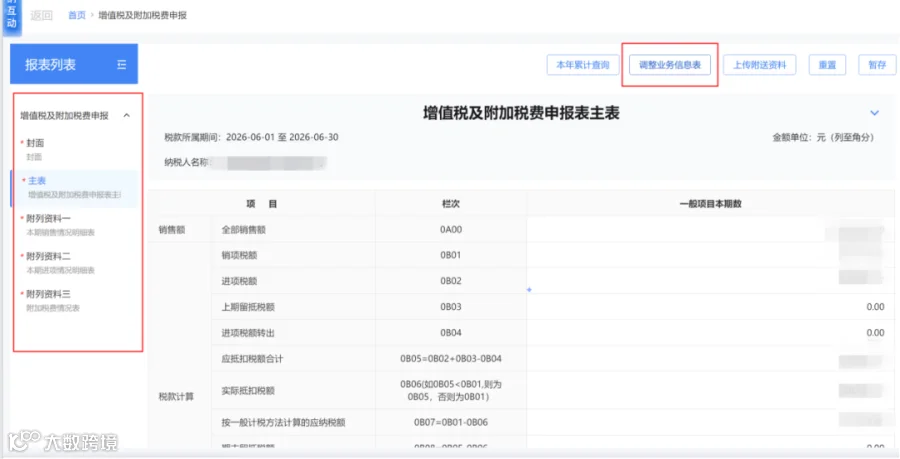
Task: Click the 上期留抵税额 amount field
Action: point(710,307)
